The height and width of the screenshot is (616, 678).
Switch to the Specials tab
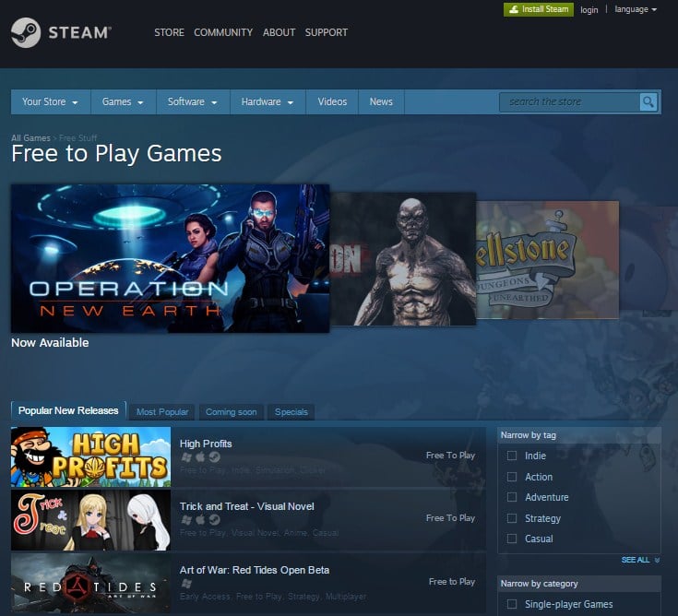[291, 412]
